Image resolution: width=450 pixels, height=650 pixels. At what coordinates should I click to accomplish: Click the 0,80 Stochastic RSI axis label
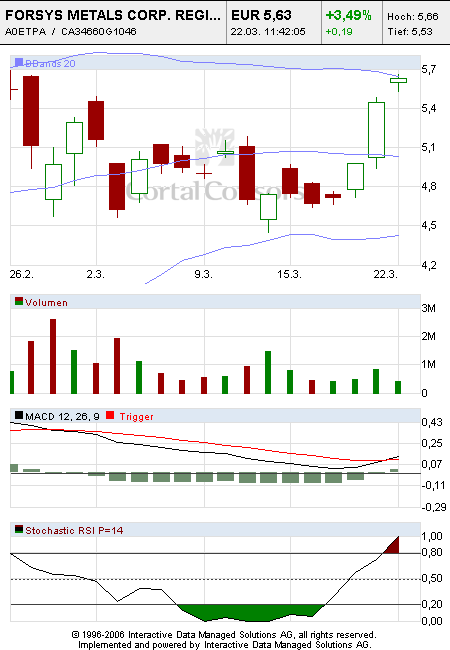432,553
